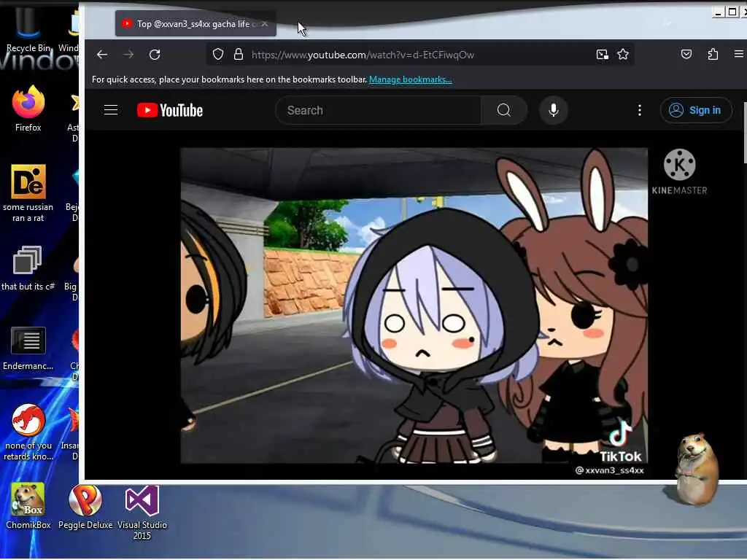Focus the YouTube Search field
This screenshot has height=560, width=747.
tap(379, 110)
